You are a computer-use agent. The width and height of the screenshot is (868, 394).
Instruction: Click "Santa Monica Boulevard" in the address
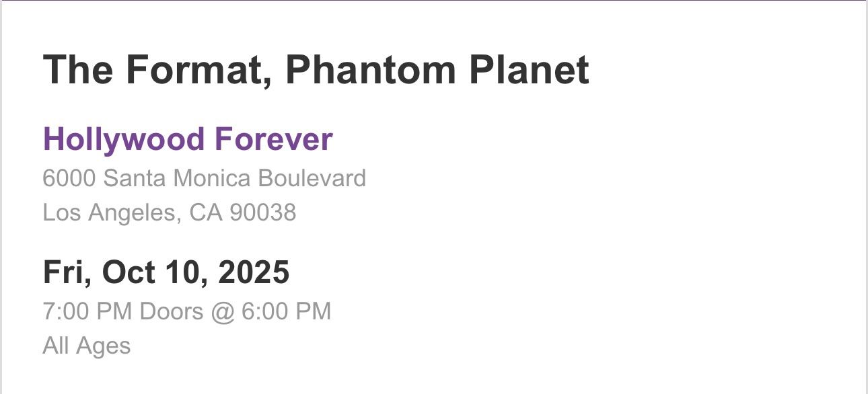234,178
